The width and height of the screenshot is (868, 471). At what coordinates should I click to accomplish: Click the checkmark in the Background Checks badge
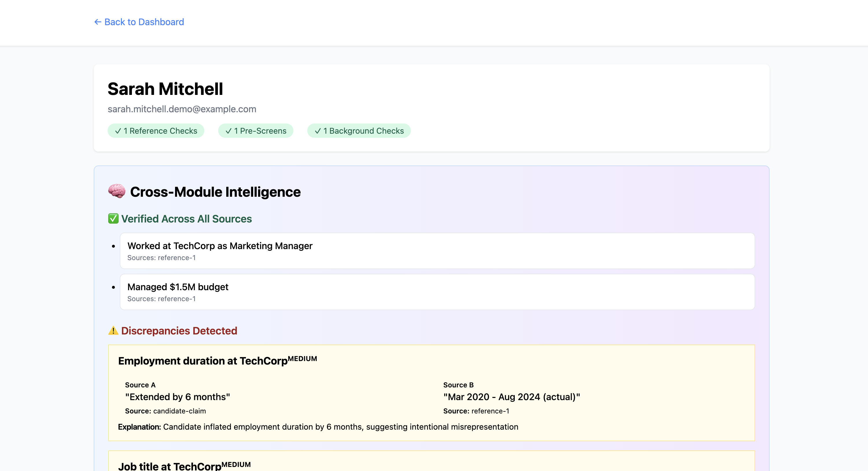coord(317,131)
